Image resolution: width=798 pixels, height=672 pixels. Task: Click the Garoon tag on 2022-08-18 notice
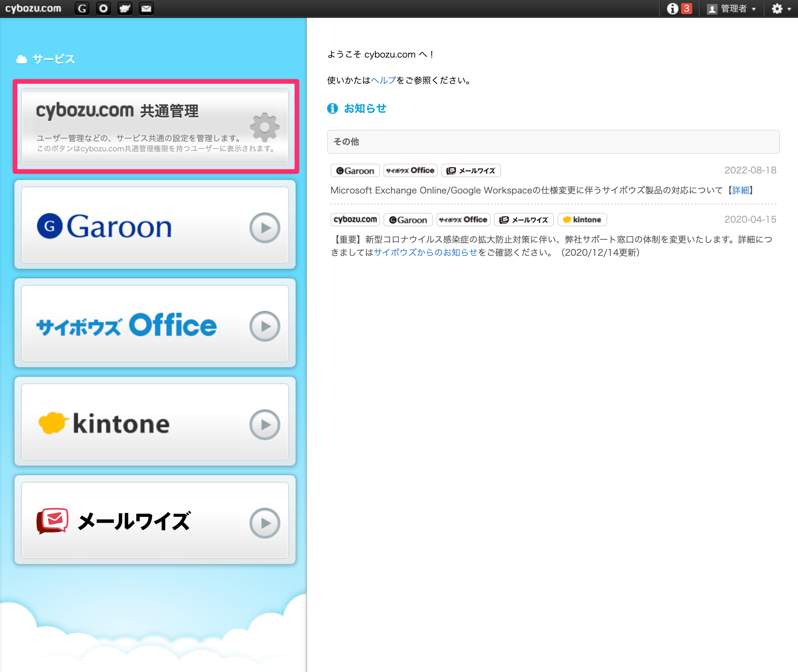(355, 171)
